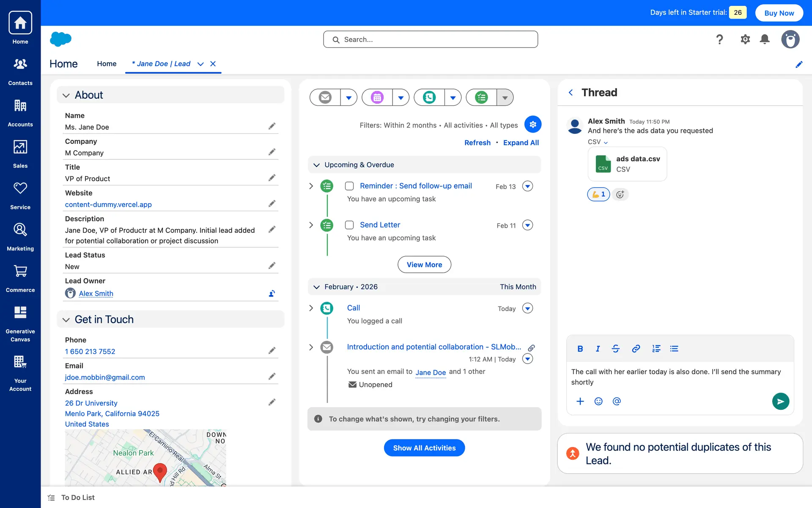812x508 pixels.
Task: Check the Reminder Send follow-up email task
Action: tap(349, 186)
